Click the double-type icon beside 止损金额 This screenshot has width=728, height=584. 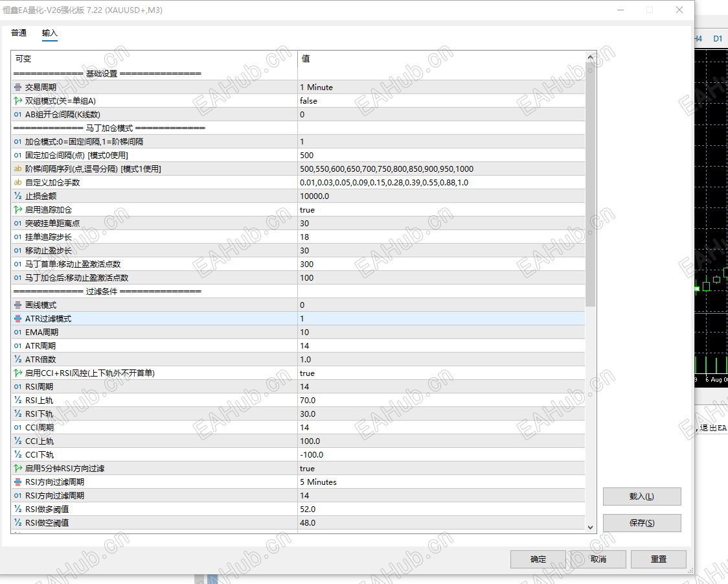pos(17,196)
